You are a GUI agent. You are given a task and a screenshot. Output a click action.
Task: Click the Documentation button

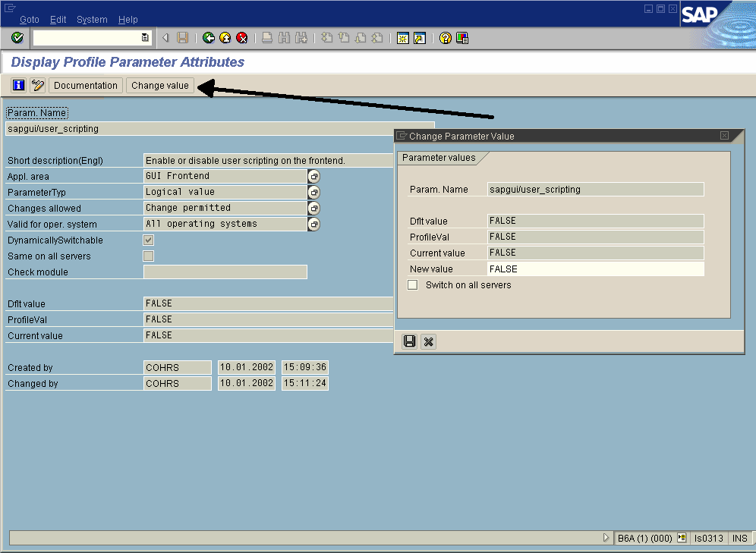pyautogui.click(x=86, y=86)
